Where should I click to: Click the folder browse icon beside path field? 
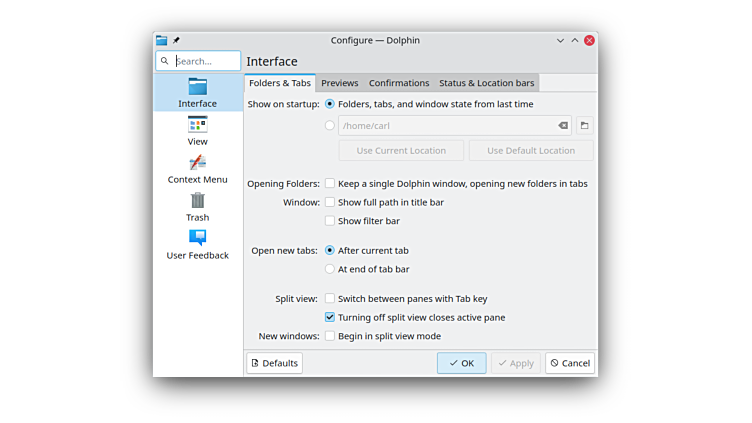(585, 126)
